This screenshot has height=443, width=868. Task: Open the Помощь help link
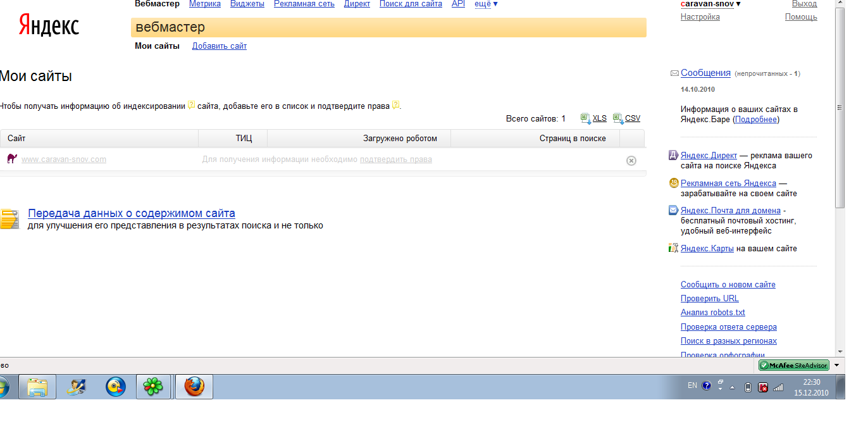801,17
